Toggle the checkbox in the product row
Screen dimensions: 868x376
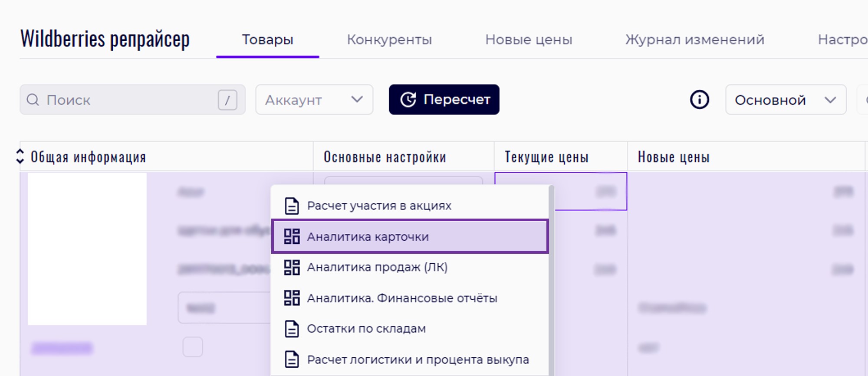pyautogui.click(x=193, y=347)
